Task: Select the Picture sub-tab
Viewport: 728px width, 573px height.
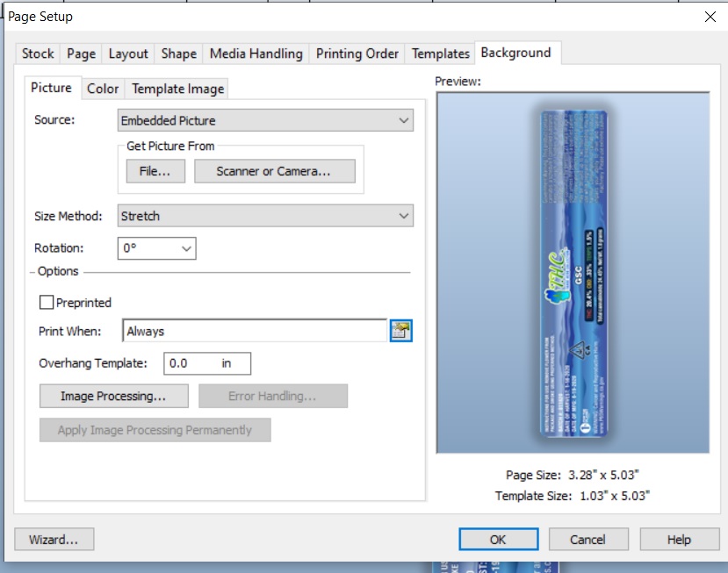Action: 51,88
